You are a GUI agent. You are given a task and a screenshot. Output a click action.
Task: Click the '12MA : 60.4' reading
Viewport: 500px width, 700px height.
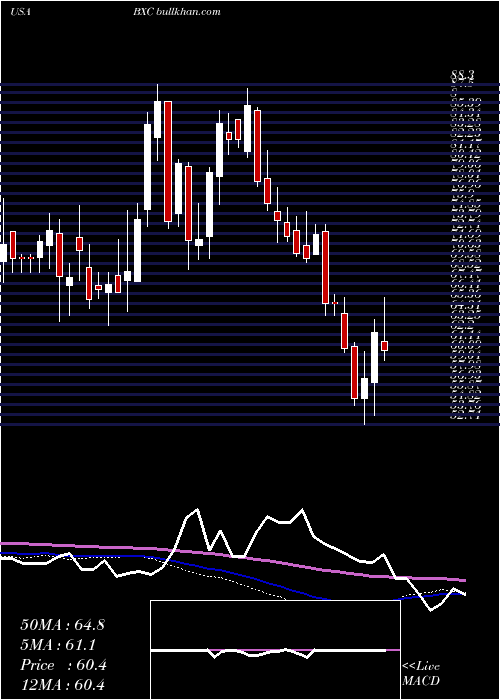[62, 684]
